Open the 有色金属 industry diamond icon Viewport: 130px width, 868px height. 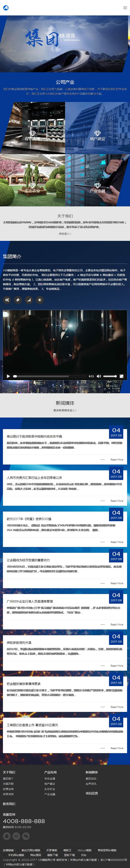(32, 133)
